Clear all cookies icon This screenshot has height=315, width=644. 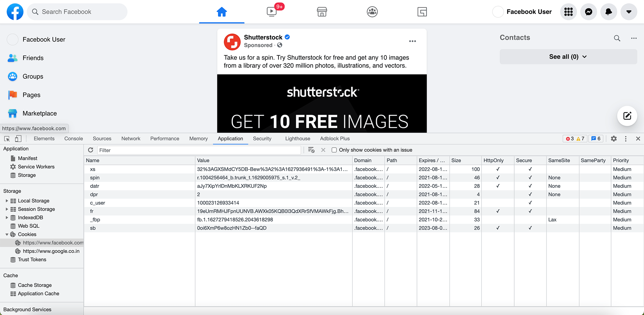click(311, 150)
